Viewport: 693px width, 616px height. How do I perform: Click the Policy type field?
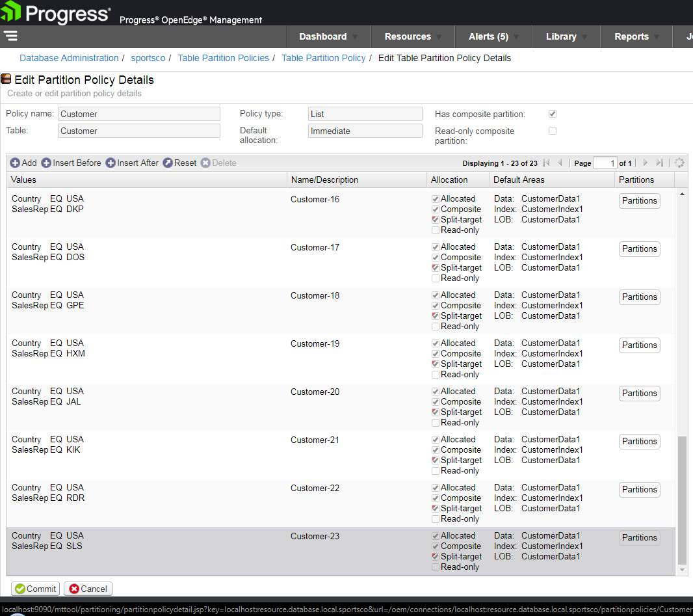[x=365, y=114]
